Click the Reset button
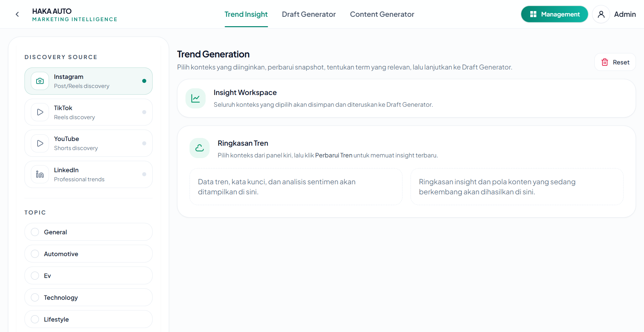The width and height of the screenshot is (644, 332). coord(615,62)
